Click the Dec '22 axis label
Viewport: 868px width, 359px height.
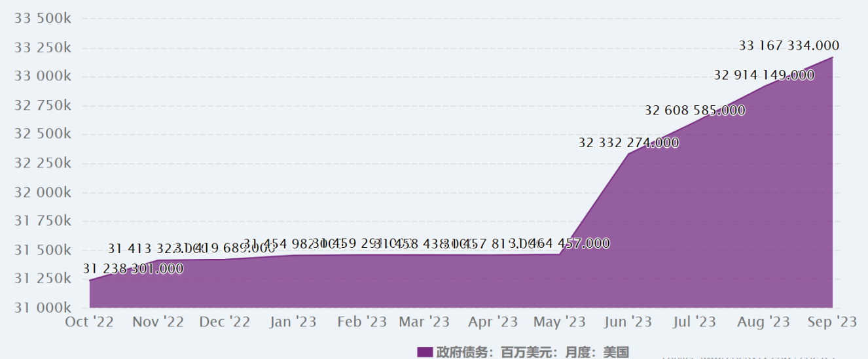point(225,322)
